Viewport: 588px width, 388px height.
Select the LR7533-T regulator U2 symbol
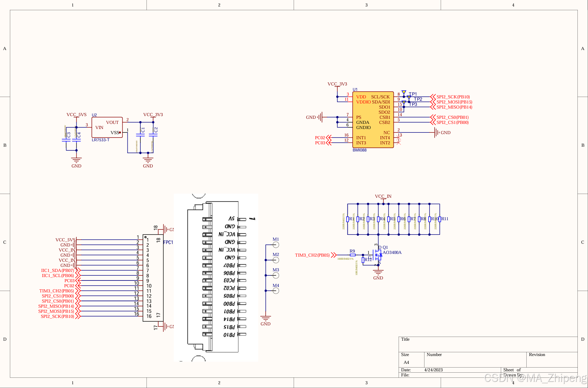(107, 127)
